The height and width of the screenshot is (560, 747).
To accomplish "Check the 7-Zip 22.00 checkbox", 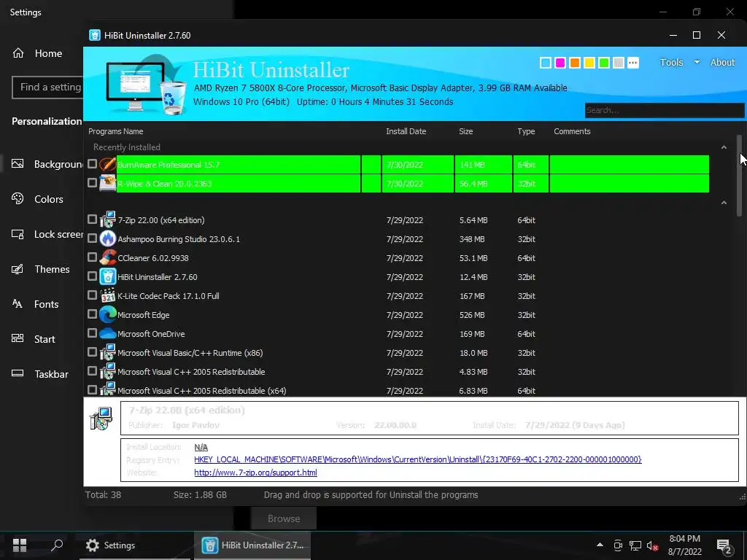I will 93,219.
